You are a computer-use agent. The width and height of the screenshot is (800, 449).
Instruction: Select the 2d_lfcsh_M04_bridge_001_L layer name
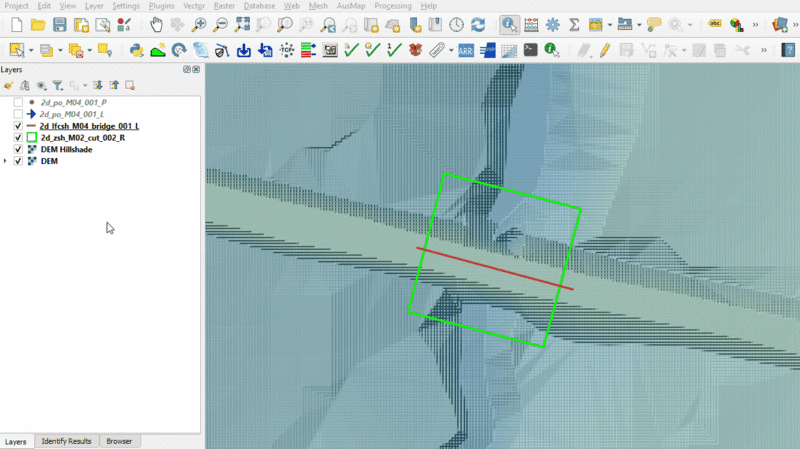point(90,126)
